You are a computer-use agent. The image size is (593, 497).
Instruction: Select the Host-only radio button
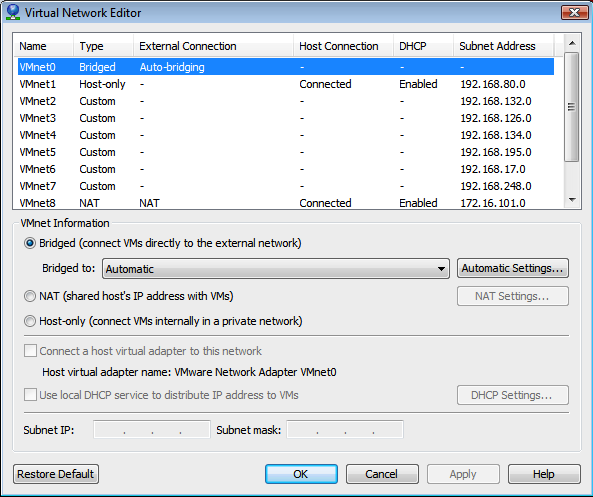click(30, 321)
